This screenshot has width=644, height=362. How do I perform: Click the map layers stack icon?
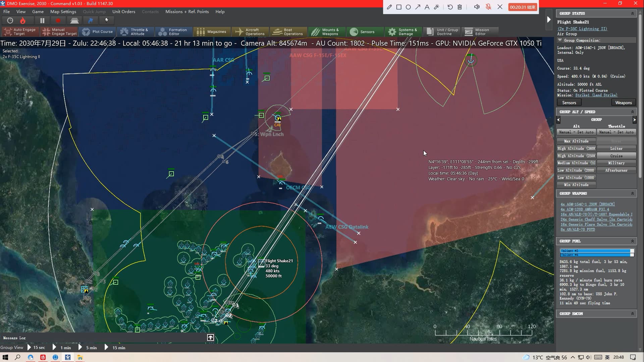point(74,21)
